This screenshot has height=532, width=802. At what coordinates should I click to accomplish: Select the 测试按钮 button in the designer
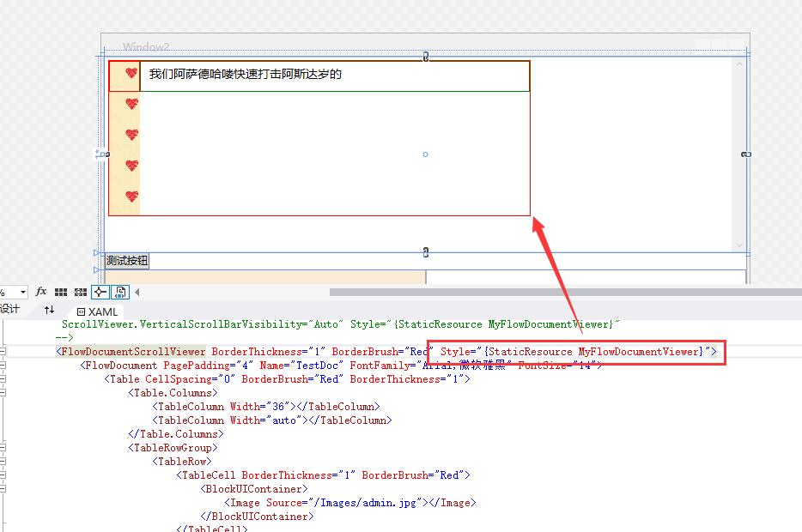[127, 261]
